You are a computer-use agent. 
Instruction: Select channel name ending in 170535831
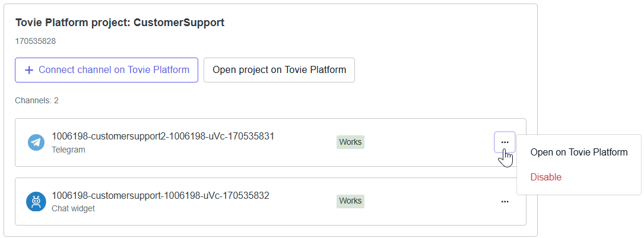tap(163, 137)
